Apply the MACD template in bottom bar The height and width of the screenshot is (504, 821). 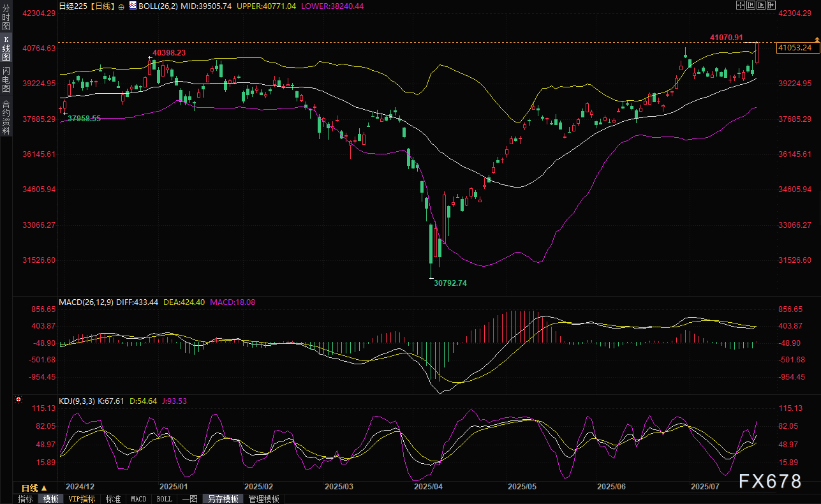(138, 499)
